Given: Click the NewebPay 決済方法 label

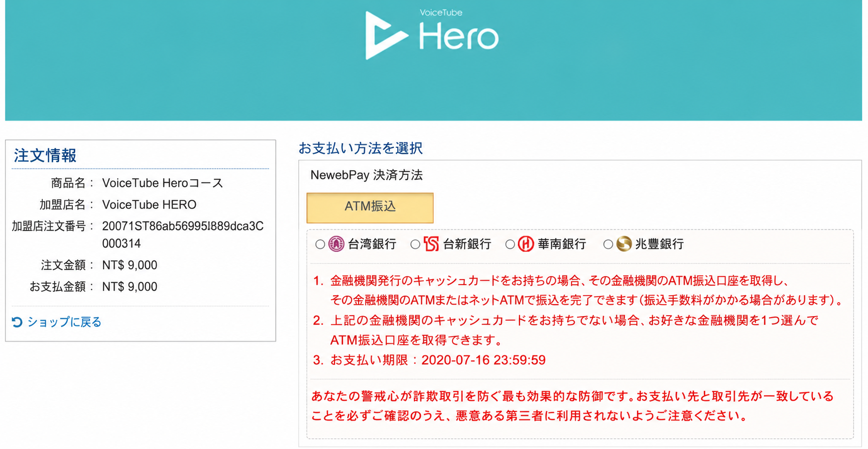Looking at the screenshot, I should click(x=367, y=175).
